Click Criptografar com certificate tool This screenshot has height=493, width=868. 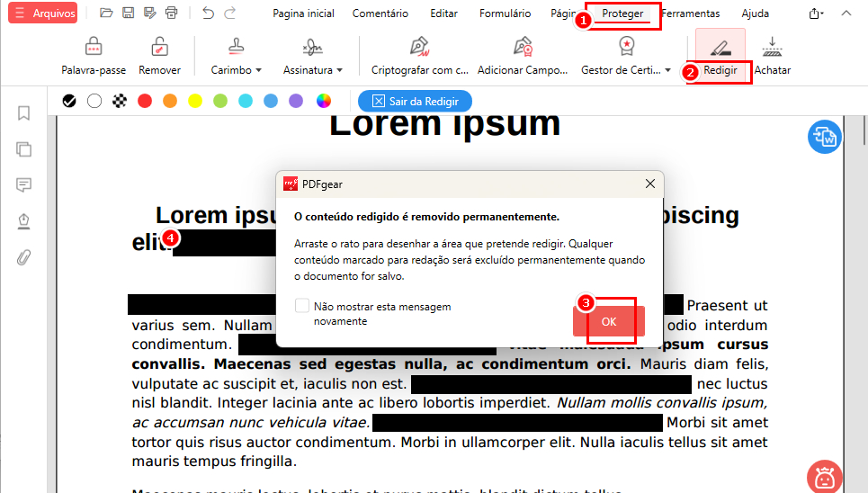point(419,56)
